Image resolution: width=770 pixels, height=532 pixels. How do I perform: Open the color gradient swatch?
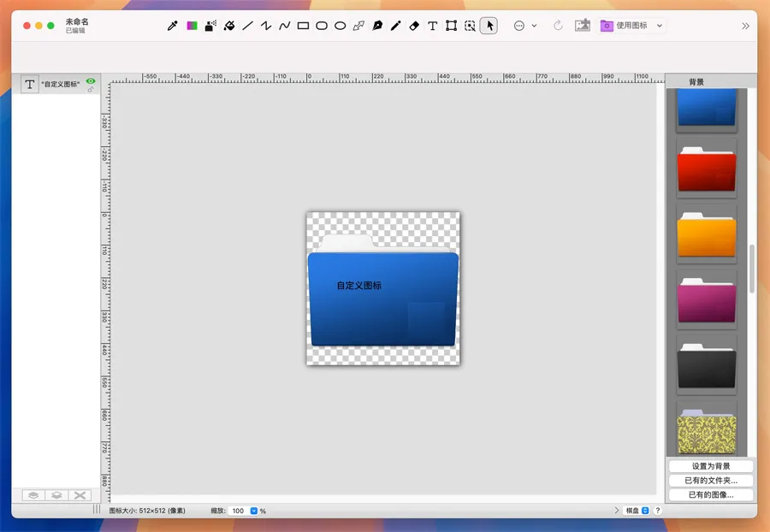192,26
